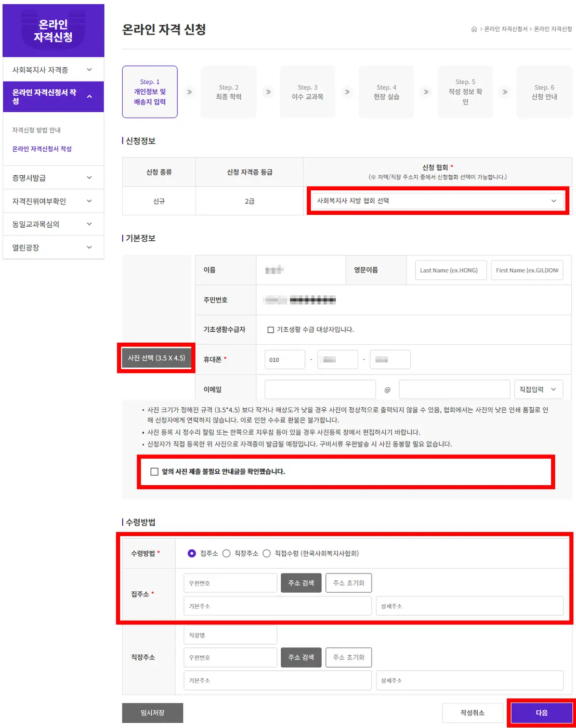Click 사진 선택 (3.5 X 4.5) button
Viewport: 576px width, 728px height.
point(156,358)
